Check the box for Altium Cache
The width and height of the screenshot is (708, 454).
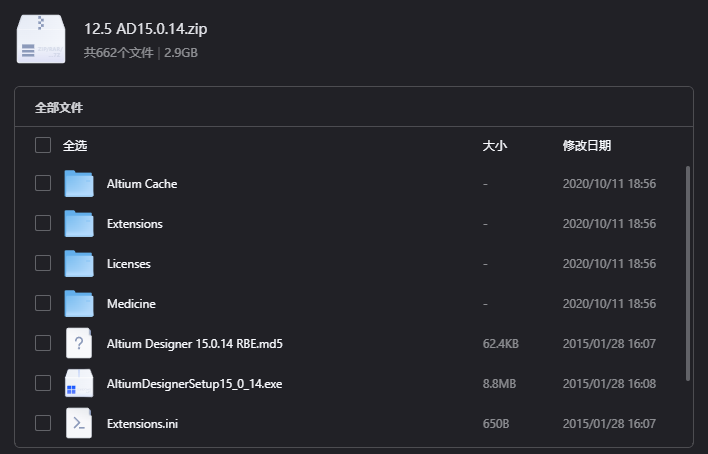[43, 183]
